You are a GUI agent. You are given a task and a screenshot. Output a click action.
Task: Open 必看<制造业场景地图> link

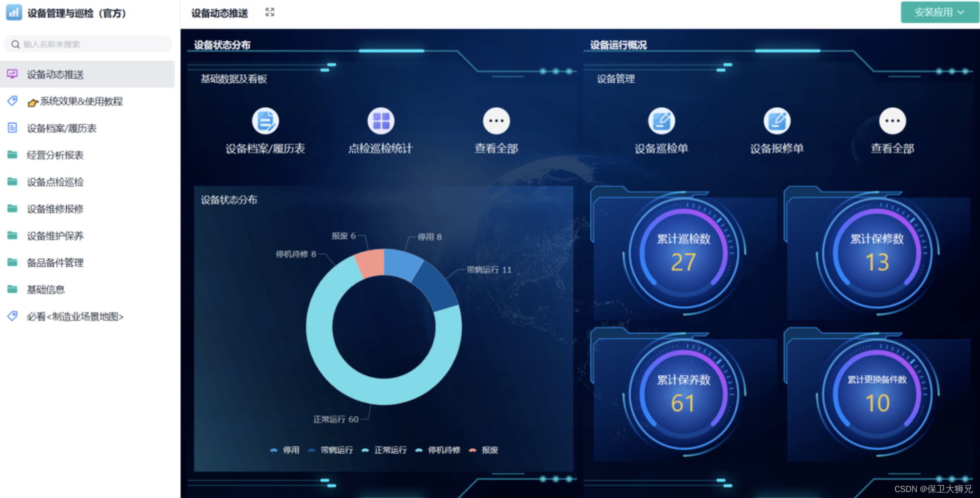pos(74,317)
